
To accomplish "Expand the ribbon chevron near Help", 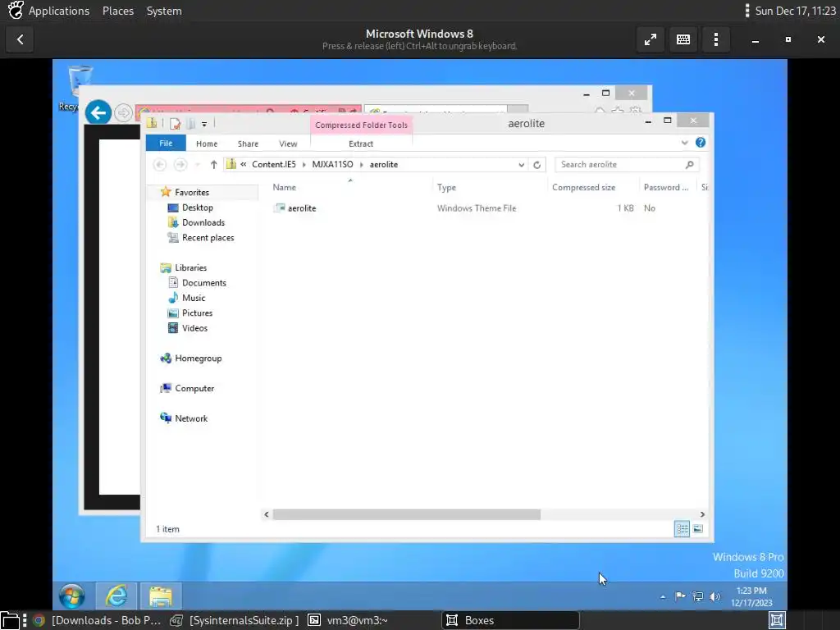I will [684, 143].
